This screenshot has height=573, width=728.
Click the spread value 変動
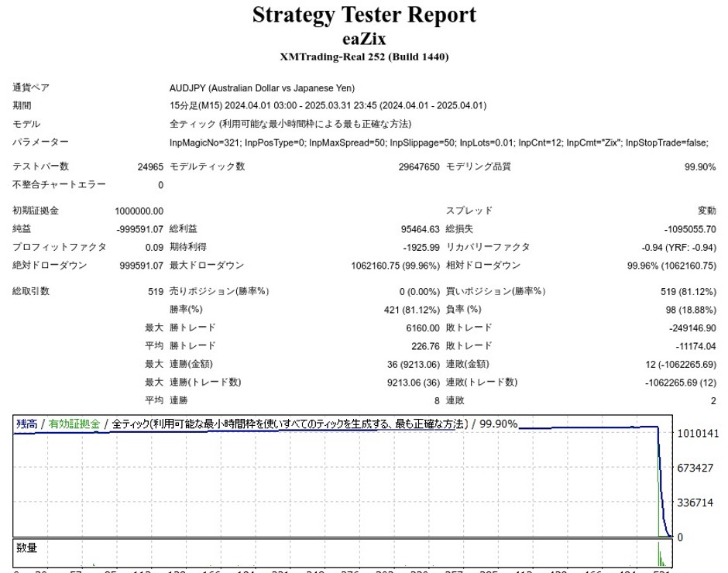click(x=706, y=211)
